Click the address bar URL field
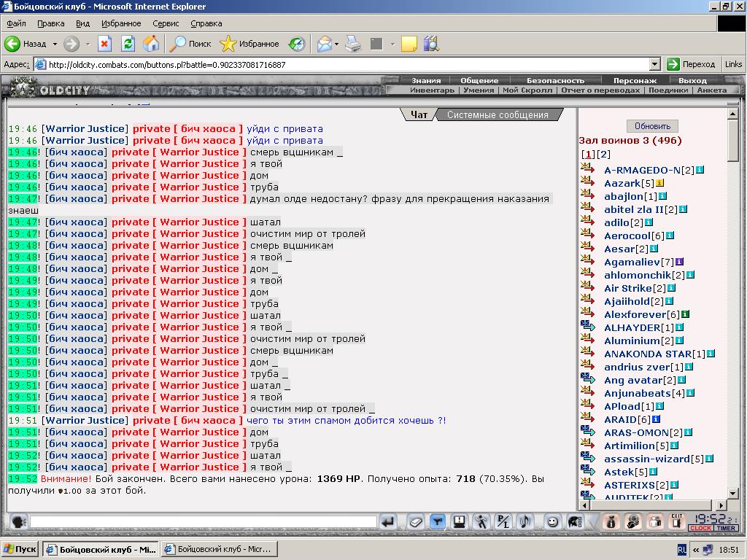 pyautogui.click(x=349, y=64)
